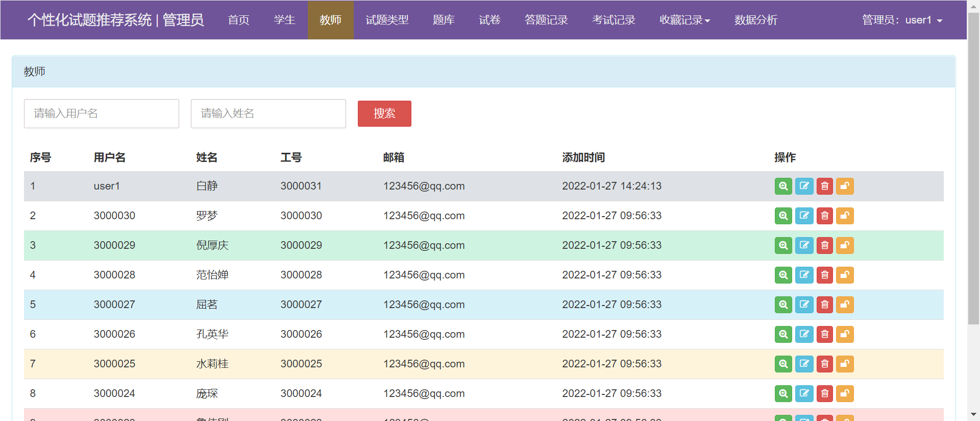Viewport: 980px width, 421px height.
Task: Click the name cell 范怡婵
Action: point(212,275)
